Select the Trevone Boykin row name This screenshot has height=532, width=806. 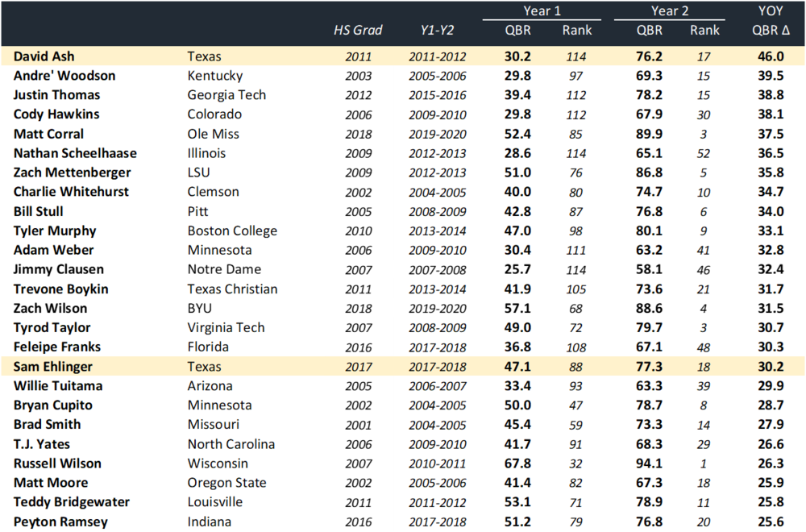pyautogui.click(x=60, y=289)
